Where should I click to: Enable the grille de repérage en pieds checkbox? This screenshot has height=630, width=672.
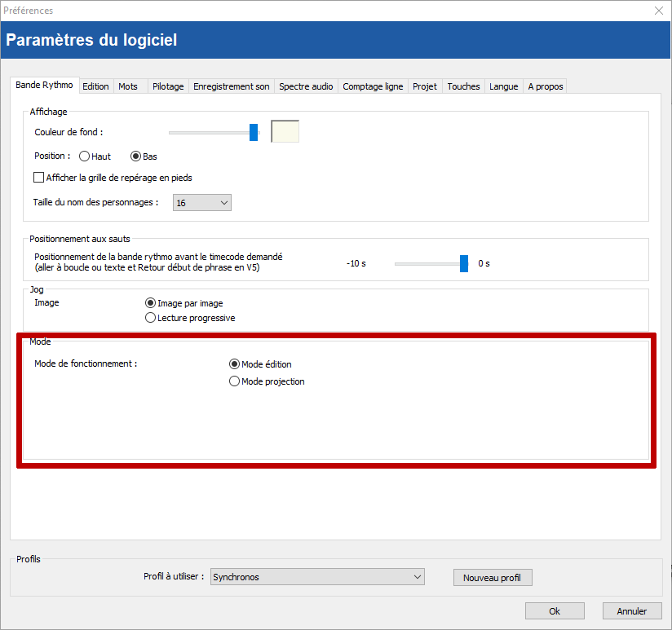[x=38, y=178]
